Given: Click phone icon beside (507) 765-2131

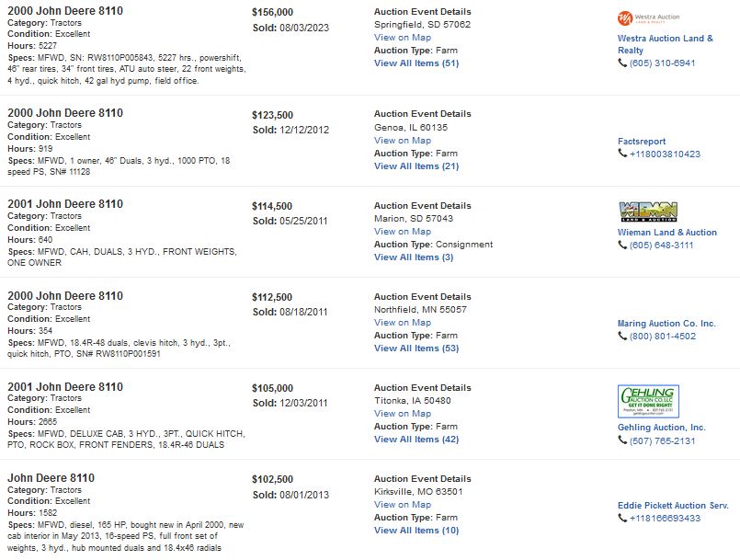Looking at the screenshot, I should click(622, 440).
